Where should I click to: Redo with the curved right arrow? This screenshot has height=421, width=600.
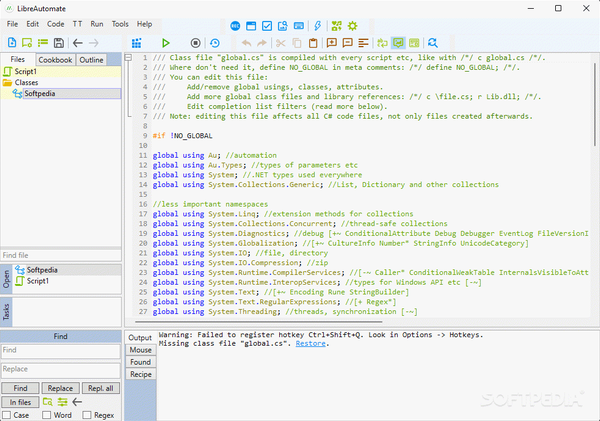point(262,43)
